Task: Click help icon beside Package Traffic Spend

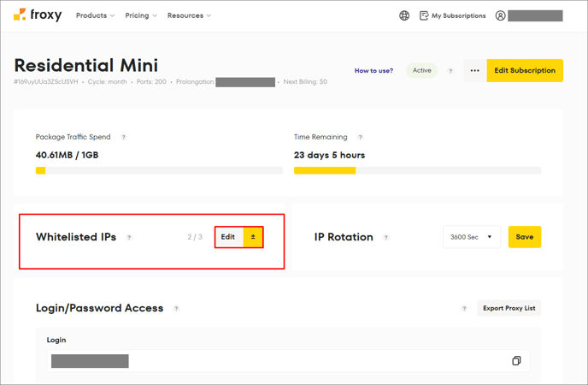Action: pos(123,138)
